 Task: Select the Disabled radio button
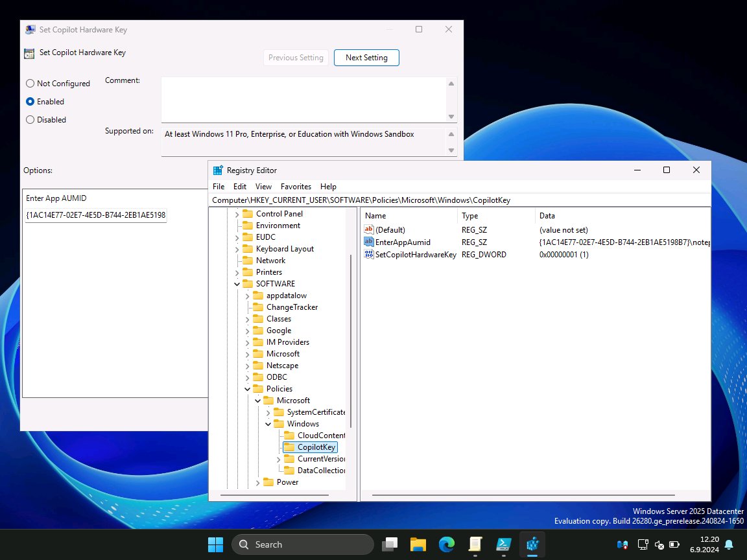tap(29, 119)
